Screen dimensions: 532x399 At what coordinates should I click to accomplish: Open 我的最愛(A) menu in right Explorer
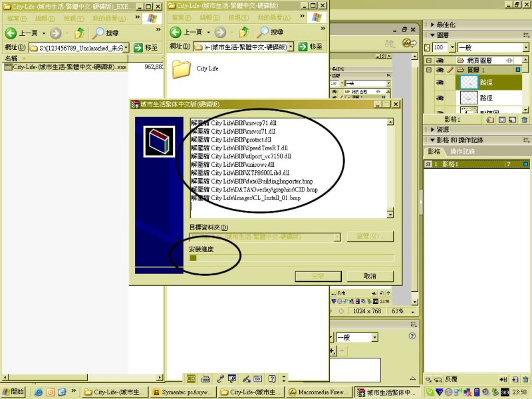(x=274, y=17)
